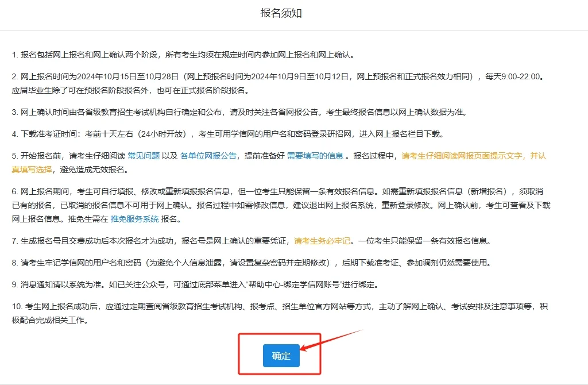Viewport: 588px width, 385px height.
Task: Click the divider line under the title
Action: click(x=294, y=29)
